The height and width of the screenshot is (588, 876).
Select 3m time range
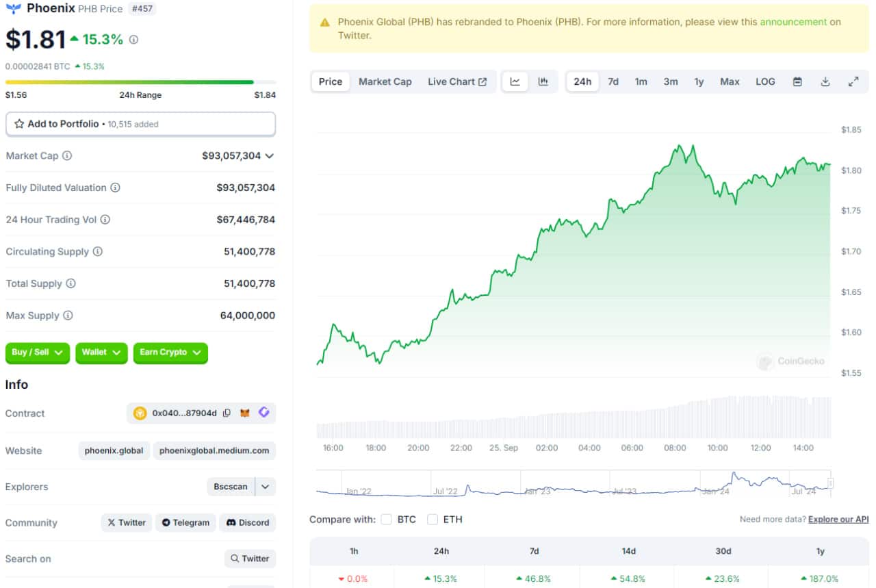coord(671,81)
